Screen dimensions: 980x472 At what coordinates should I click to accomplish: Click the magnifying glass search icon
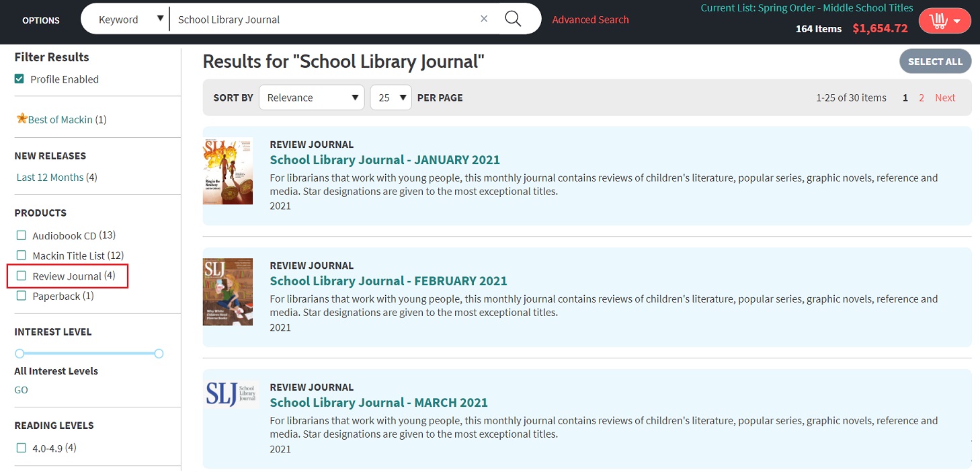pyautogui.click(x=513, y=19)
